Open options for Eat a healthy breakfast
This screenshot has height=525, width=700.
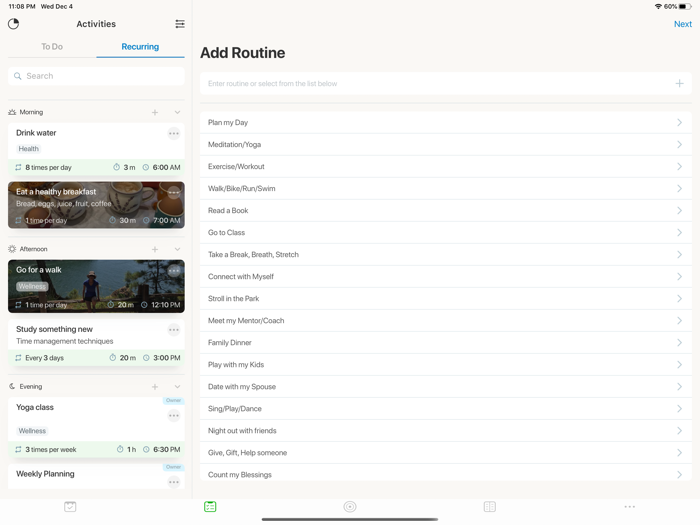tap(174, 192)
